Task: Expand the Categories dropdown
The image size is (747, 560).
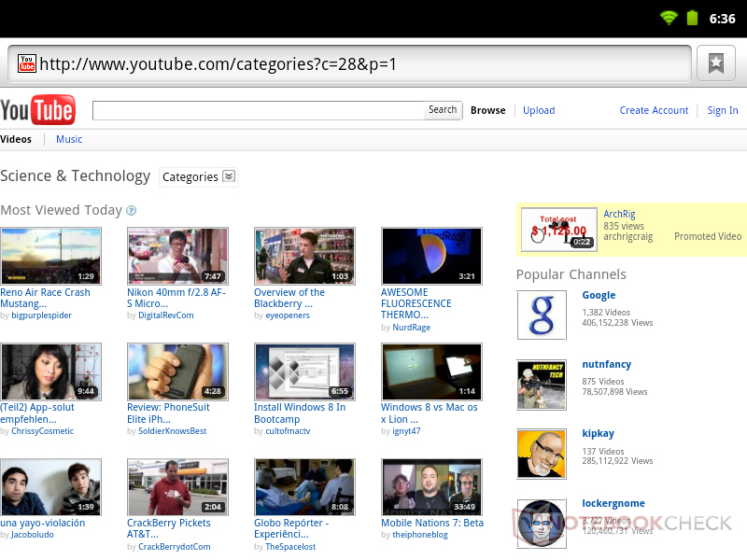Action: (x=198, y=177)
